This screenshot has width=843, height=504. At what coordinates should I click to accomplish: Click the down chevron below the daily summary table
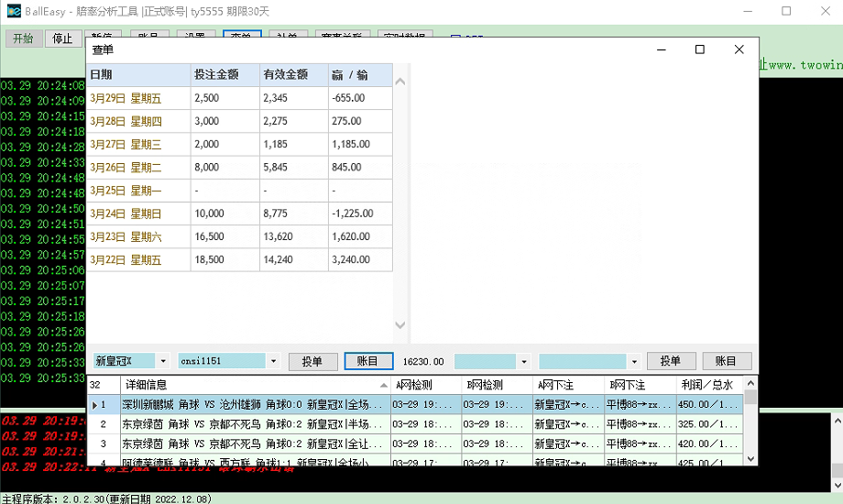400,325
